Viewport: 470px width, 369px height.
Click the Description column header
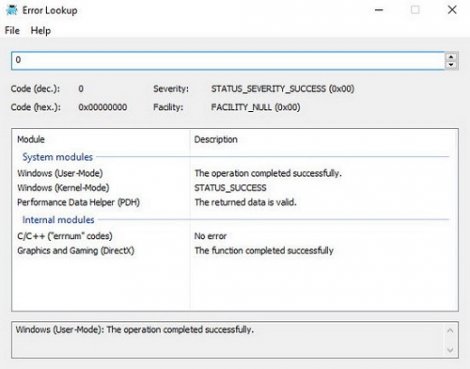(324, 139)
